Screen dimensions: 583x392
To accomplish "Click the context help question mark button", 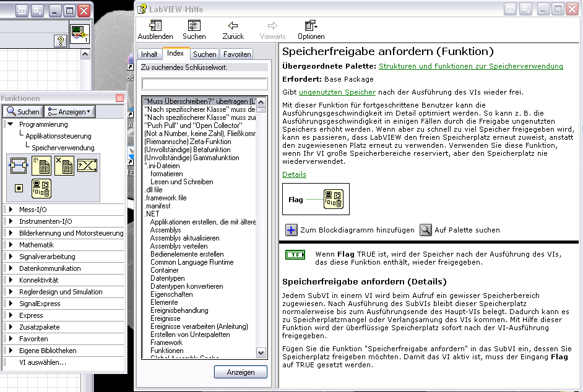I will click(x=61, y=41).
